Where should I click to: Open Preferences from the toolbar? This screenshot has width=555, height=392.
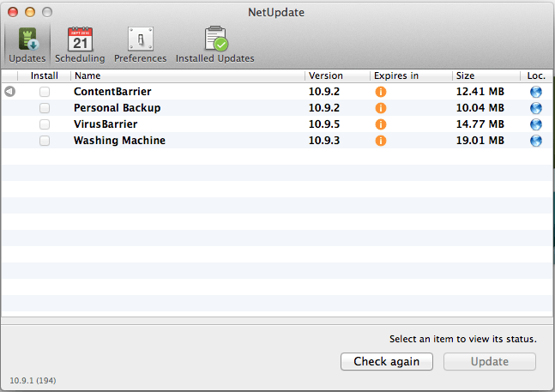coord(140,45)
